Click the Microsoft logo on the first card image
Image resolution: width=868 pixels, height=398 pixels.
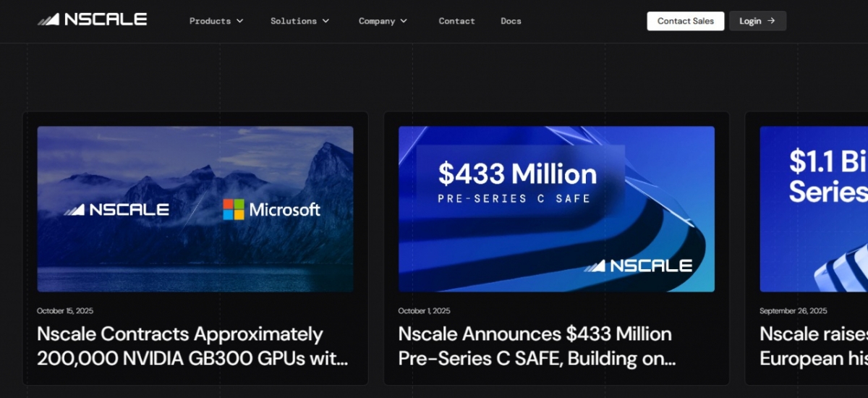(271, 210)
